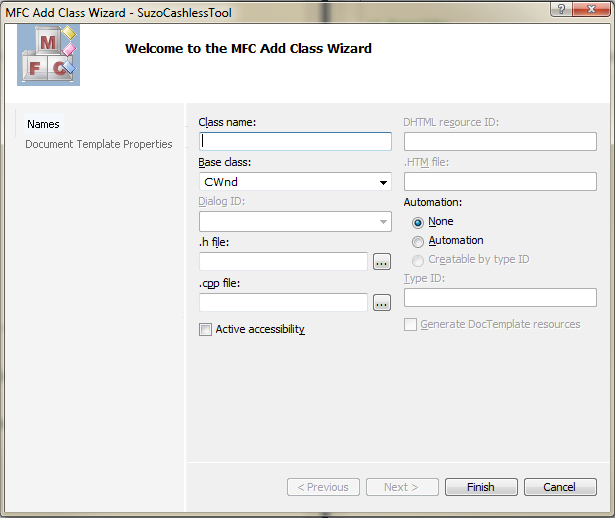615x518 pixels.
Task: Enable the Active accessibility checkbox
Action: pyautogui.click(x=206, y=330)
